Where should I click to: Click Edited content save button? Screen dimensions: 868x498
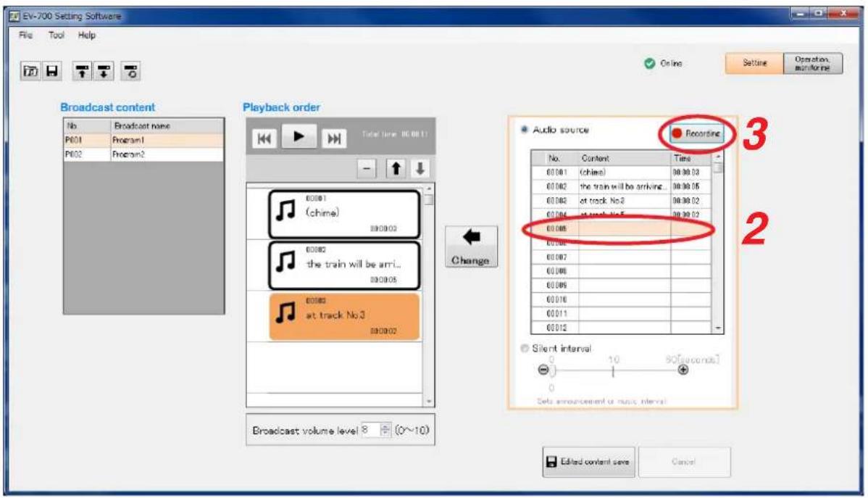coord(588,462)
